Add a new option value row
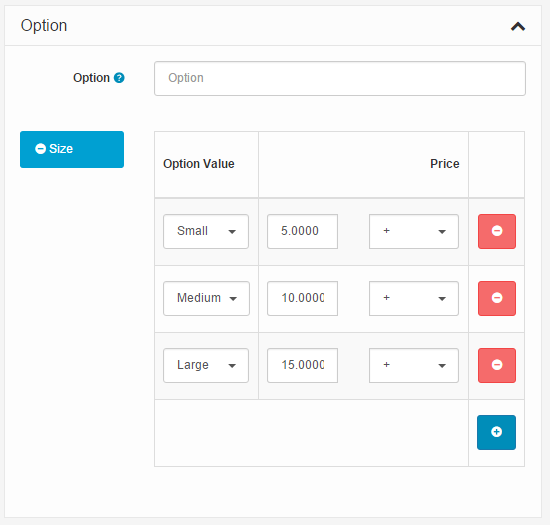 point(496,432)
